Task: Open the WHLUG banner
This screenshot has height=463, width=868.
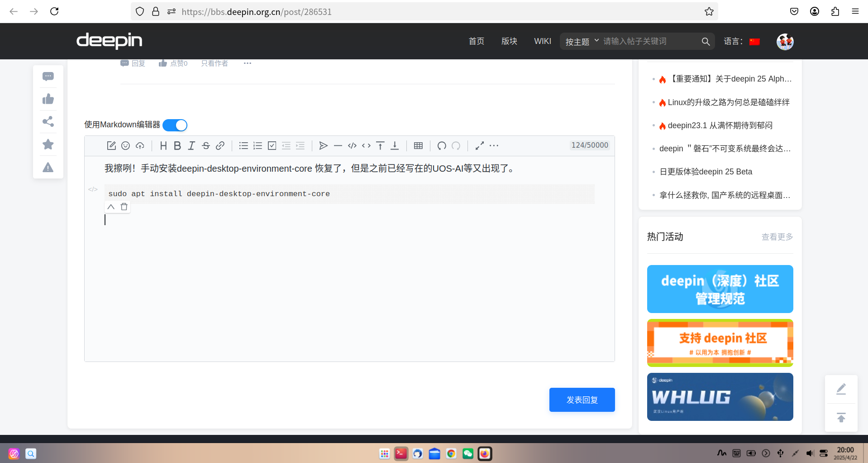Action: click(720, 397)
